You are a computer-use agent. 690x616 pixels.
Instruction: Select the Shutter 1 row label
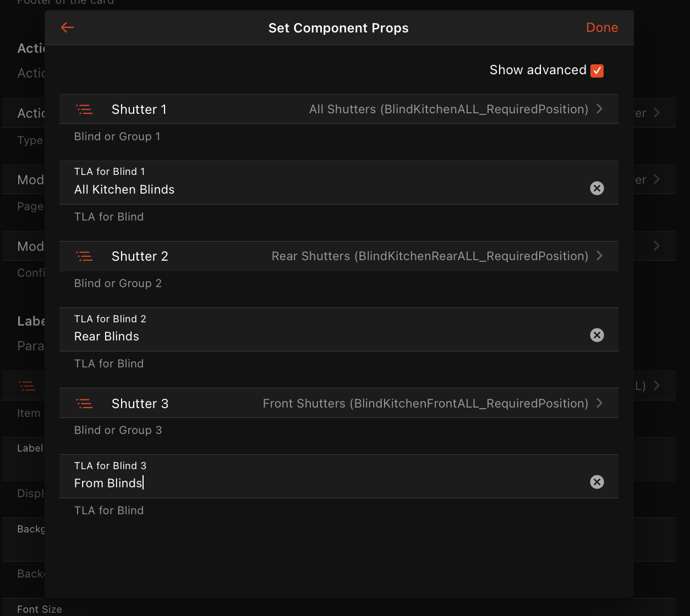coord(139,109)
